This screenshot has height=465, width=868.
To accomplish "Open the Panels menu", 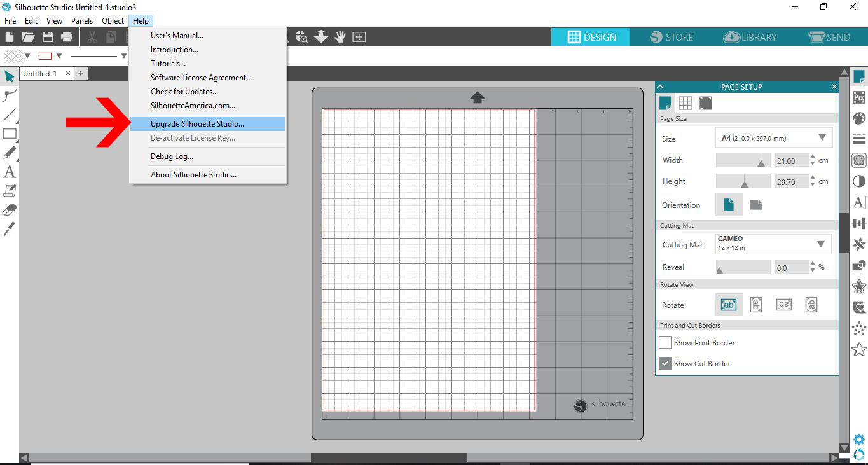I will 82,21.
